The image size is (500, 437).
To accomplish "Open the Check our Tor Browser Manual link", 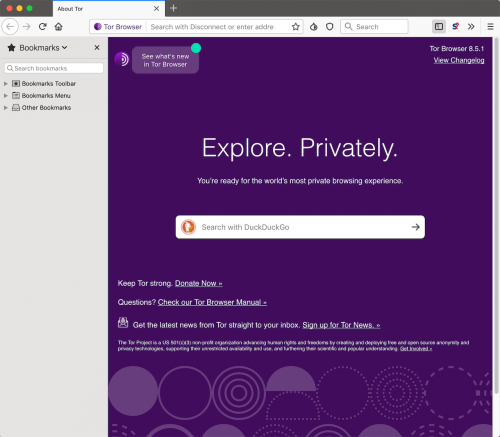I will (212, 302).
